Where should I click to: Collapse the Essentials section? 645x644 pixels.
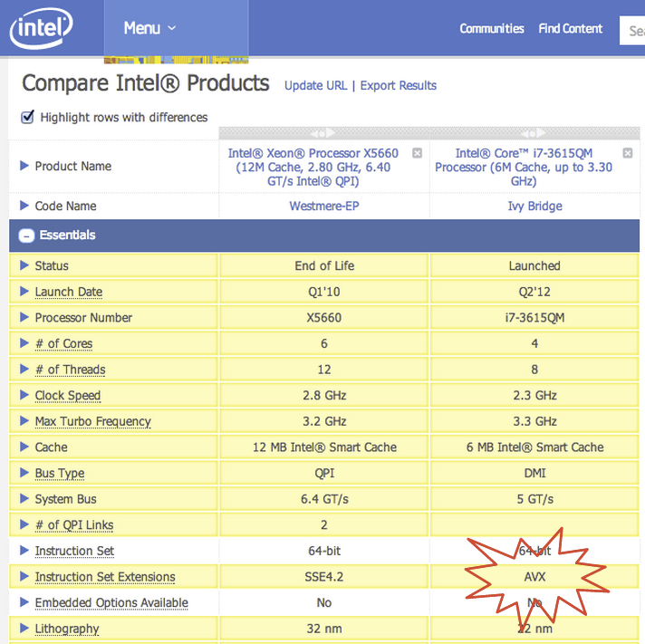click(26, 235)
